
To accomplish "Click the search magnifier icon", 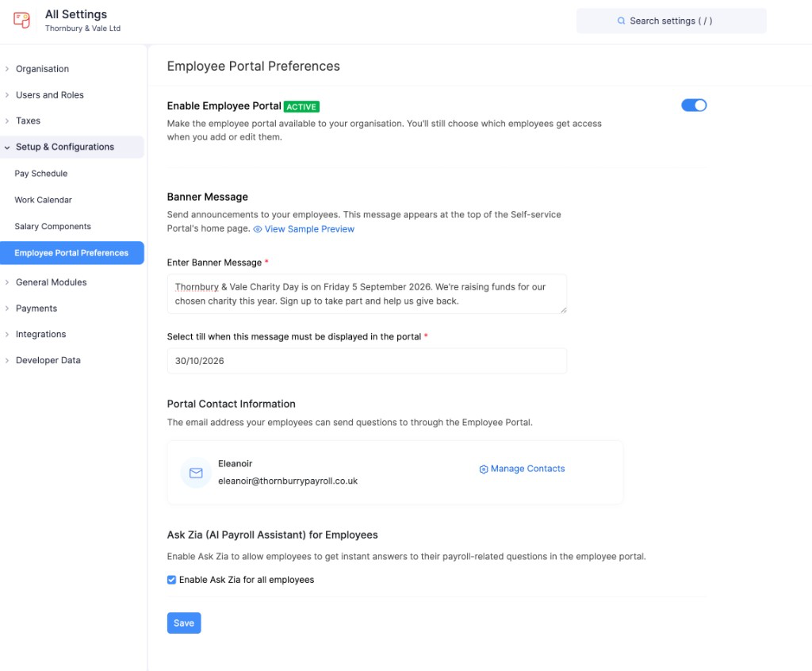I will (x=621, y=21).
